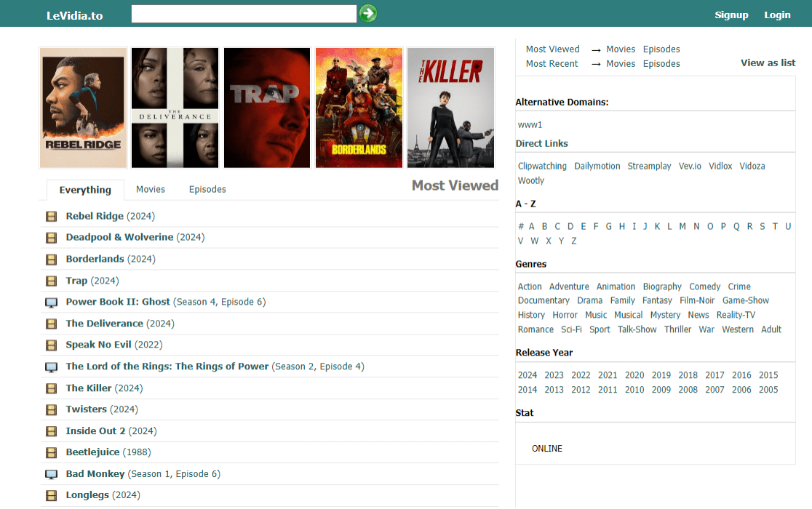Viewport: 812px width, 509px height.
Task: Click the TV icon beside Power Book II: Ghost
Action: 51,302
